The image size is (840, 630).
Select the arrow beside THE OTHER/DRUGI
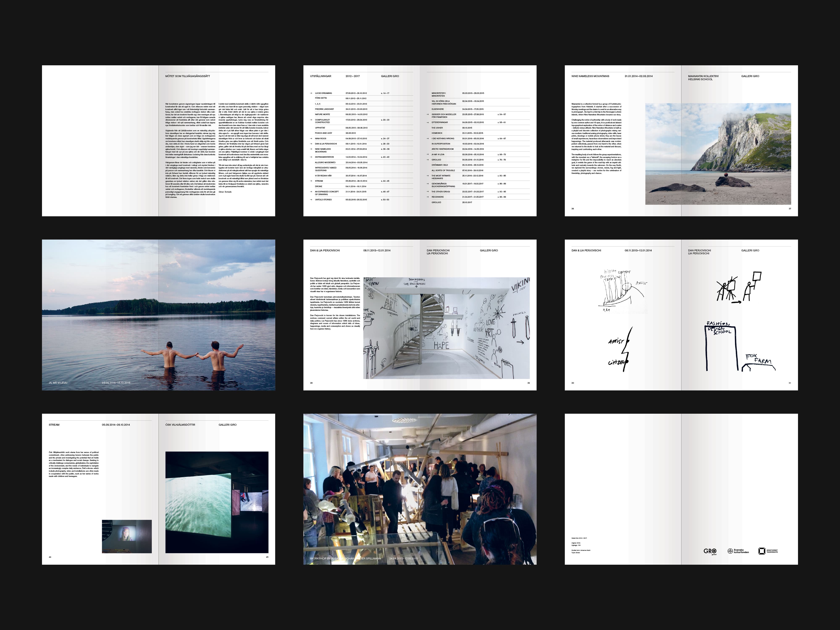428,192
